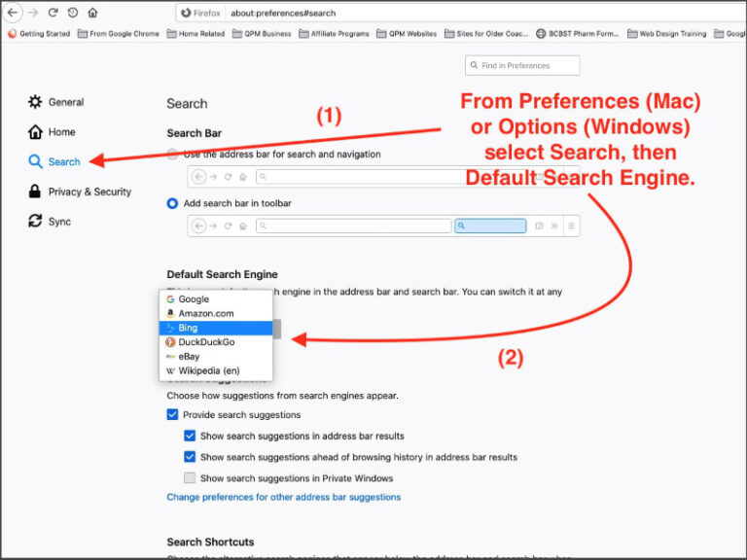The width and height of the screenshot is (747, 560).
Task: Select Add search bar in toolbar radio
Action: click(172, 203)
